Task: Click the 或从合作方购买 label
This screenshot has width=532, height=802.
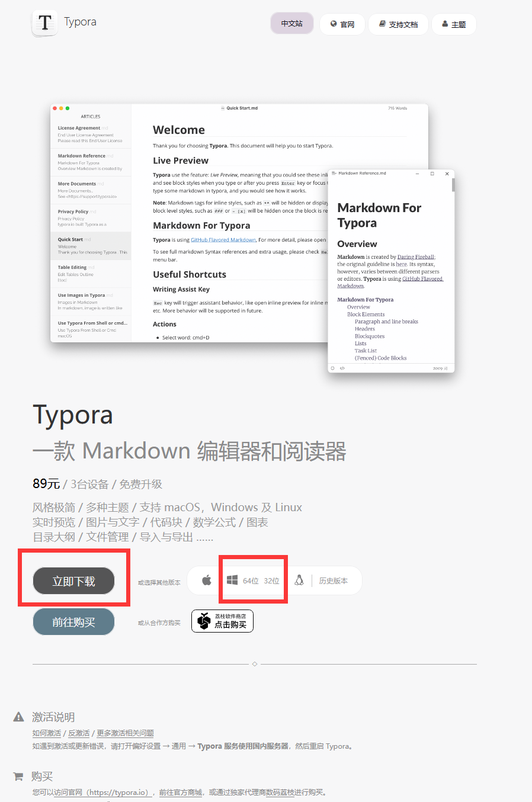Action: [x=159, y=623]
